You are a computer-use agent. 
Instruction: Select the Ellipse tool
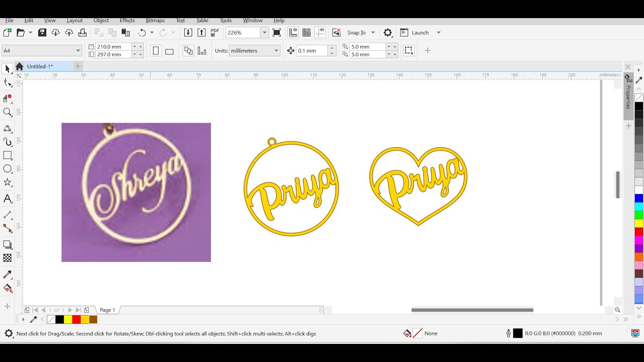[7, 169]
